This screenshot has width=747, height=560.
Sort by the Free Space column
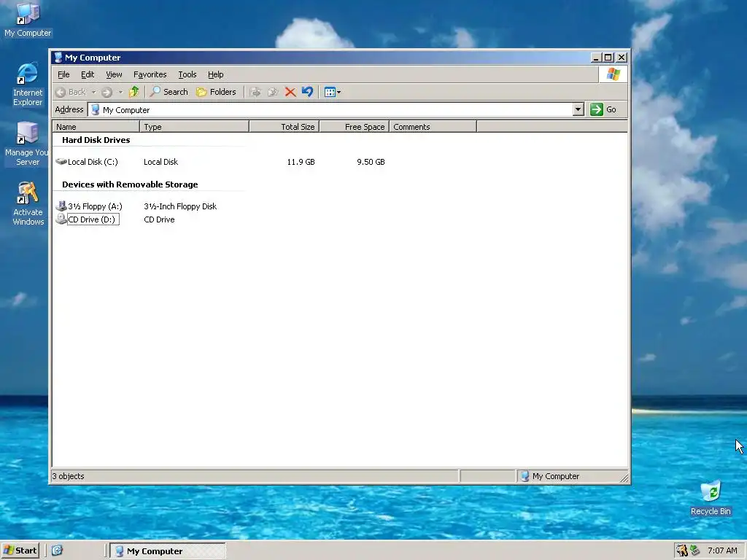354,127
